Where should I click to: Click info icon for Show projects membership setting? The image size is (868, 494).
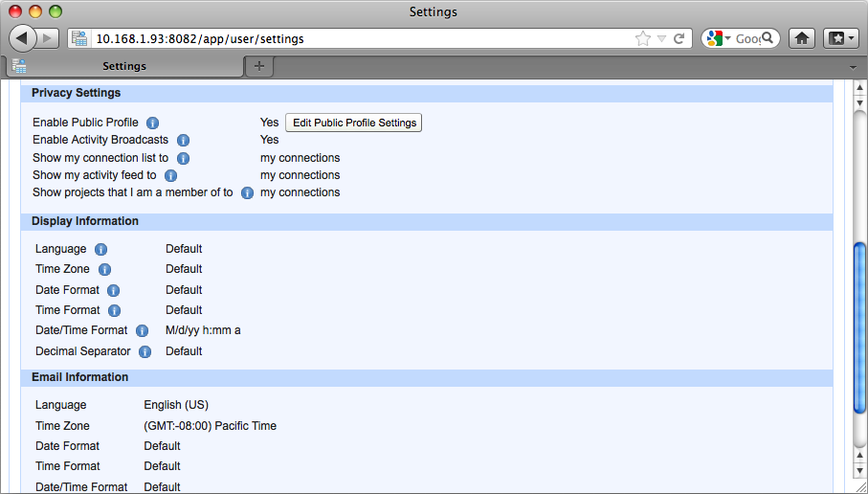247,193
